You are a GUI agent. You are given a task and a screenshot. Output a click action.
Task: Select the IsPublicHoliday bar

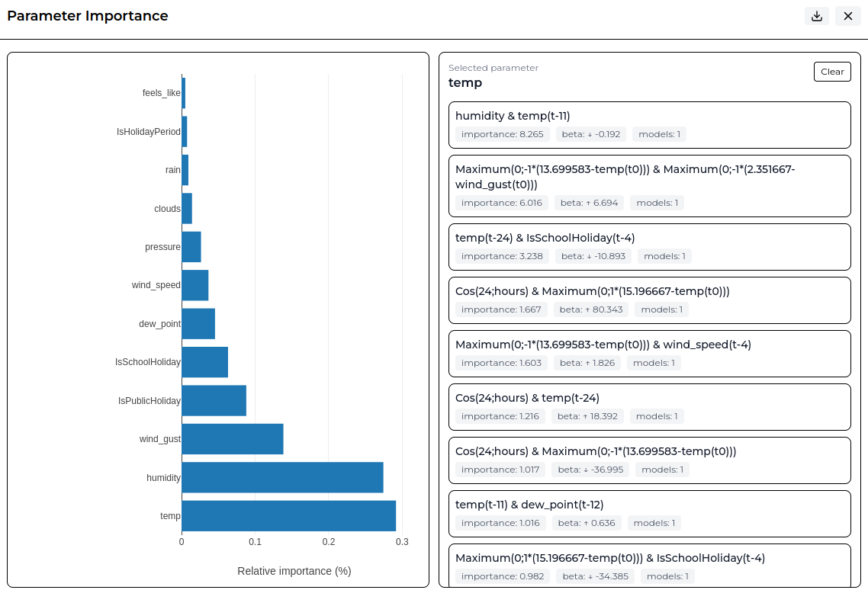[x=214, y=400]
